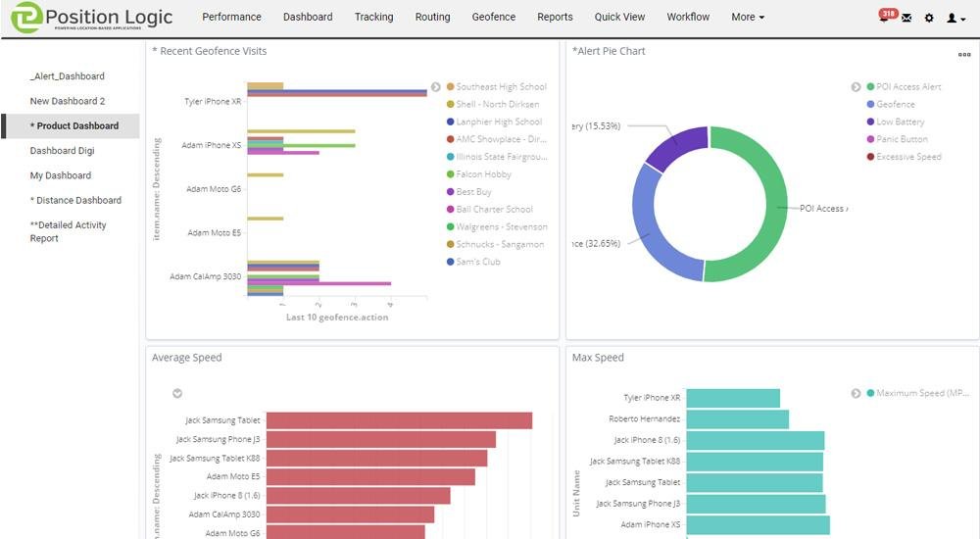Open the _Alert_Dashboard sidebar link
This screenshot has width=980, height=539.
click(68, 76)
